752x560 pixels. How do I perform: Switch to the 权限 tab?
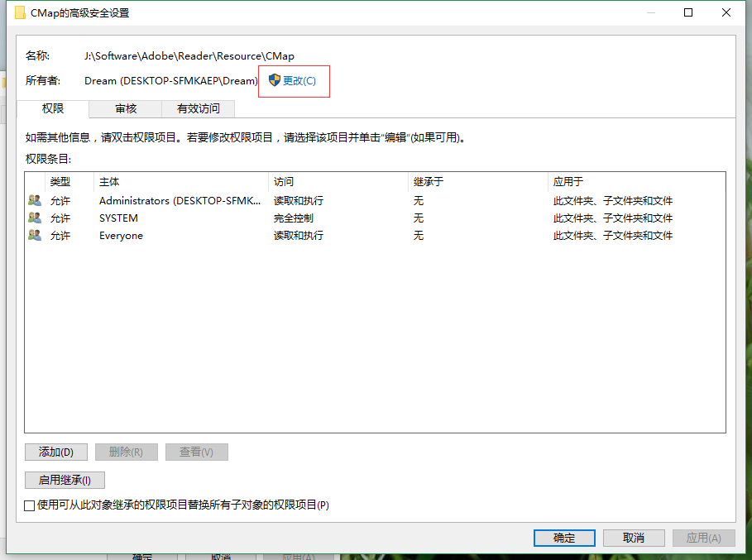pos(53,109)
